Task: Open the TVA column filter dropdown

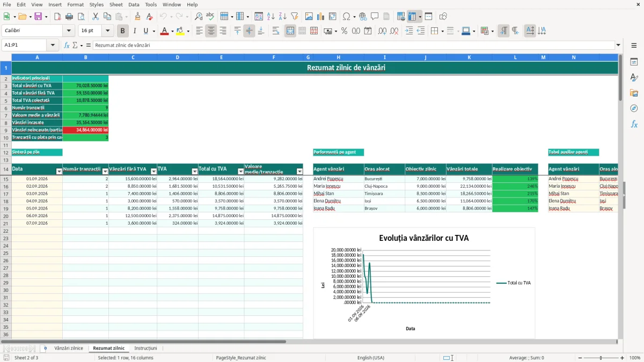Action: (195, 172)
